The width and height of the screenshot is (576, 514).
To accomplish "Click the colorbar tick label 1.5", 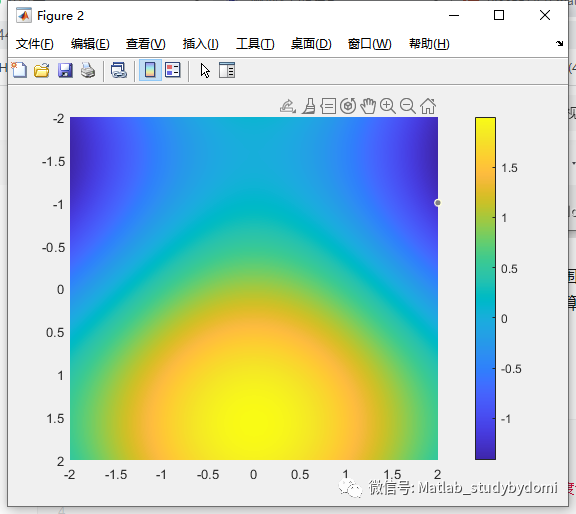I will tap(509, 168).
